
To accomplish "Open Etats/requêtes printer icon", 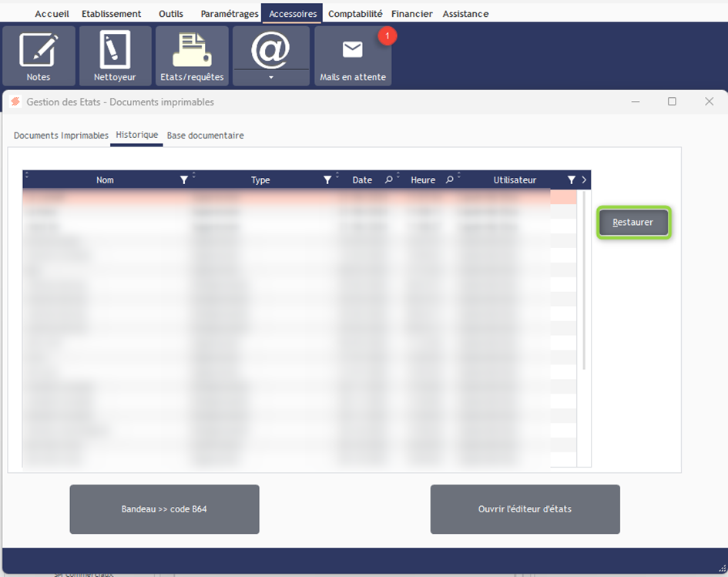I will (192, 55).
